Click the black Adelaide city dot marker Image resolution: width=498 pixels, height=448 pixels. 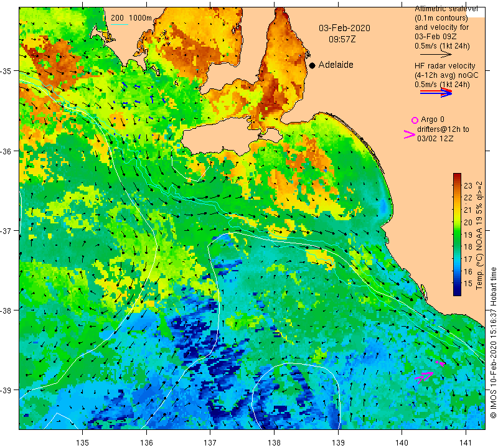(312, 65)
